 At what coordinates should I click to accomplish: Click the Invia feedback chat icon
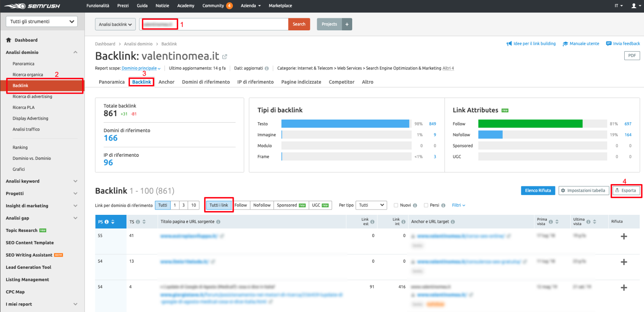tap(609, 44)
